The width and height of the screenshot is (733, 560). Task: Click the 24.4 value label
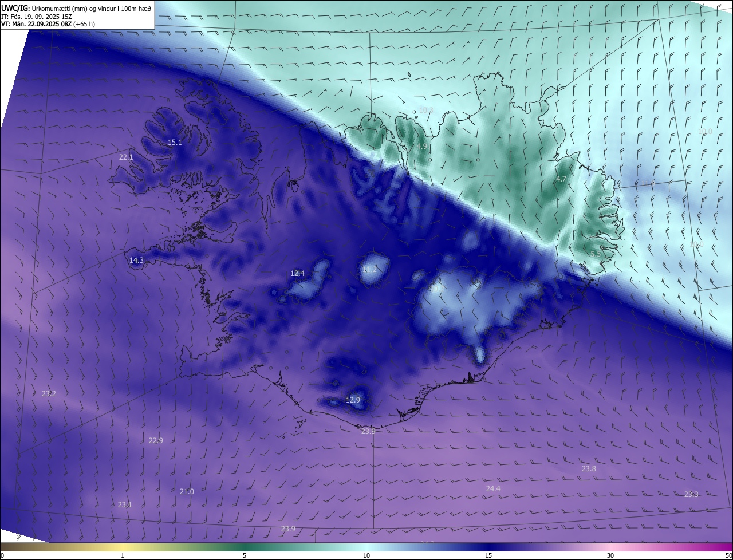[x=493, y=488]
